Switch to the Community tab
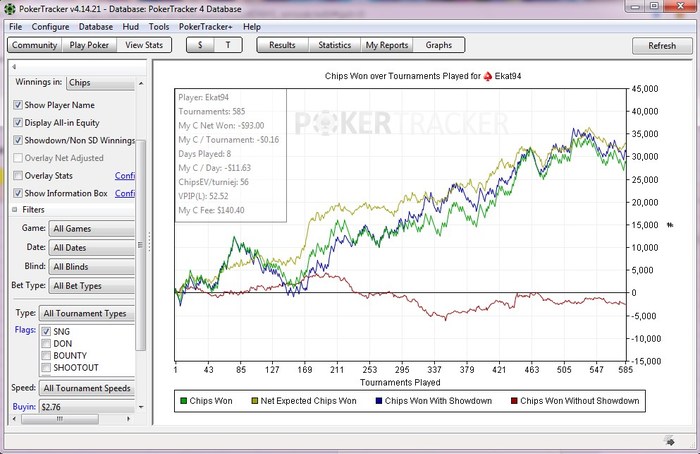The height and width of the screenshot is (454, 700). (34, 45)
